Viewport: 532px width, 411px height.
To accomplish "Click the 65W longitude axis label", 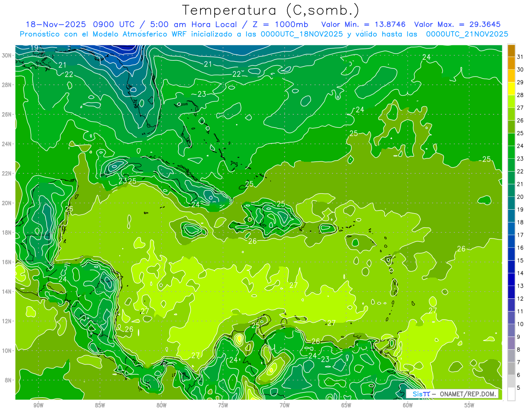I will [x=346, y=405].
